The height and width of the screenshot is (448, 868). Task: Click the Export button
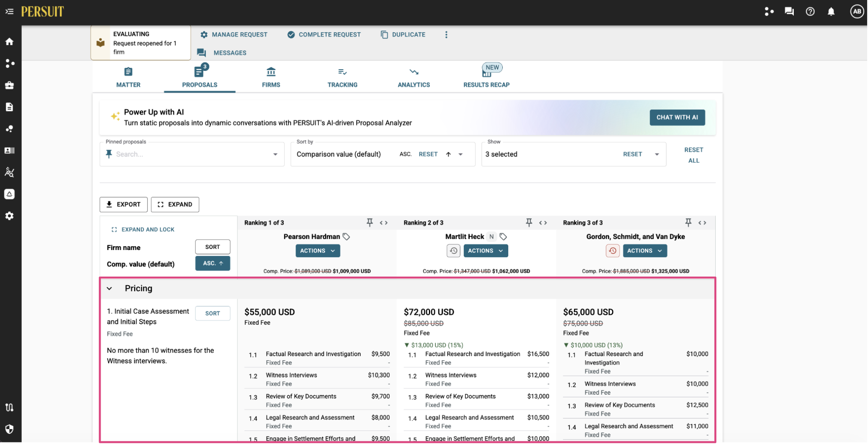(x=124, y=205)
